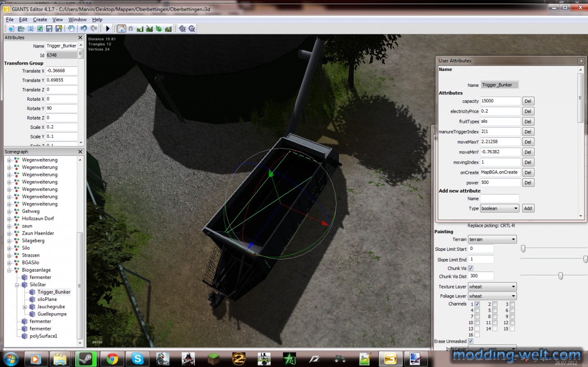Click the blue lined document toolbar icon
The height and width of the screenshot is (367, 588).
30,28
